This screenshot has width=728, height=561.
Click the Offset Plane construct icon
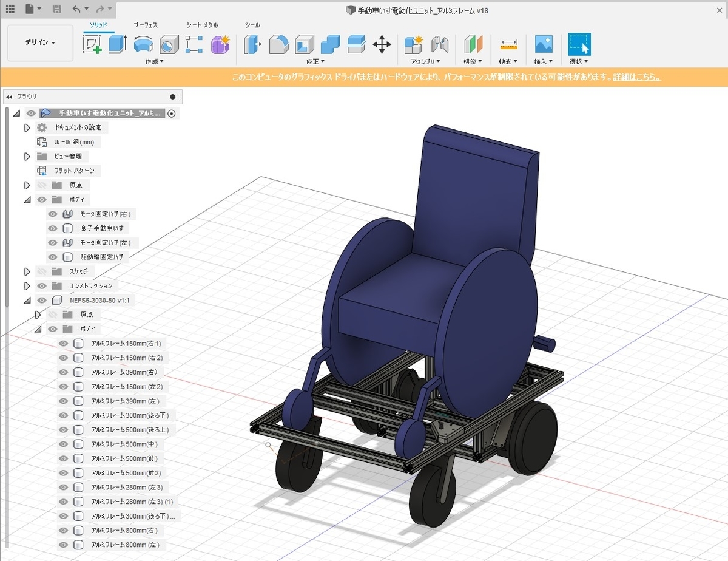(473, 44)
